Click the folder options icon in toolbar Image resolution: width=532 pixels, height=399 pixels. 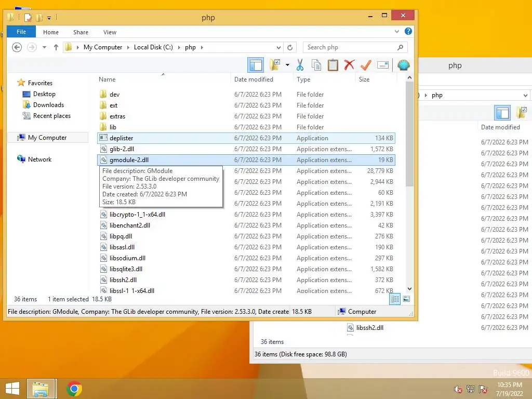coord(275,65)
